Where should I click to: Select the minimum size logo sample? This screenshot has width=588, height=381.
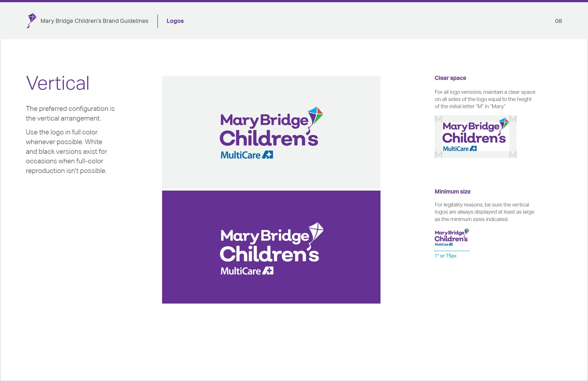(452, 237)
